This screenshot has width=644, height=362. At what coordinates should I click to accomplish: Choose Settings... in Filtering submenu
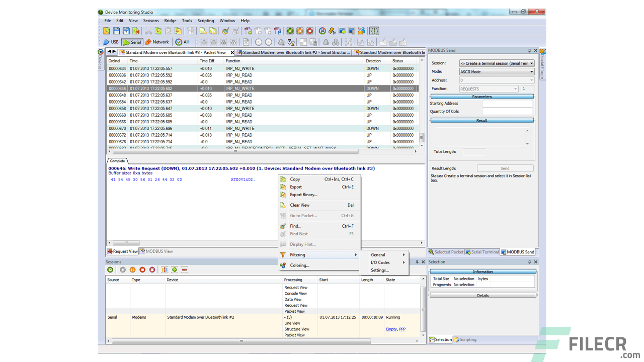(x=383, y=270)
